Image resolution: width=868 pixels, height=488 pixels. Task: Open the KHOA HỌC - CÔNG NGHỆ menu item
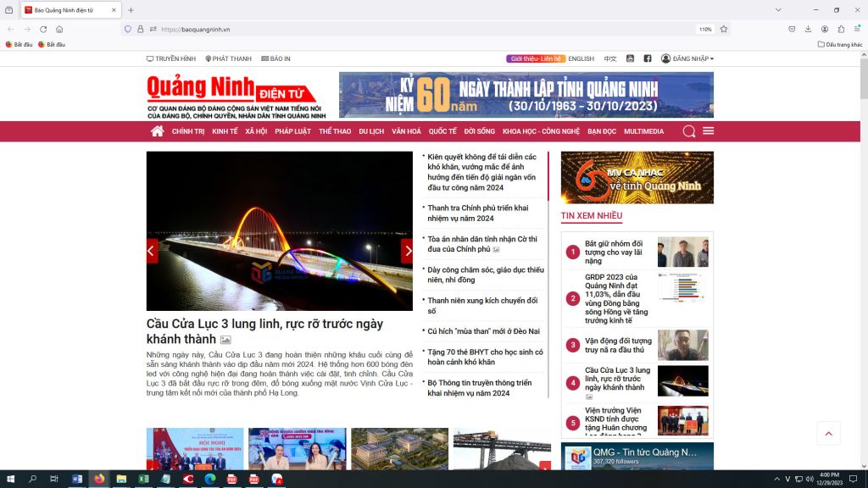click(x=541, y=131)
